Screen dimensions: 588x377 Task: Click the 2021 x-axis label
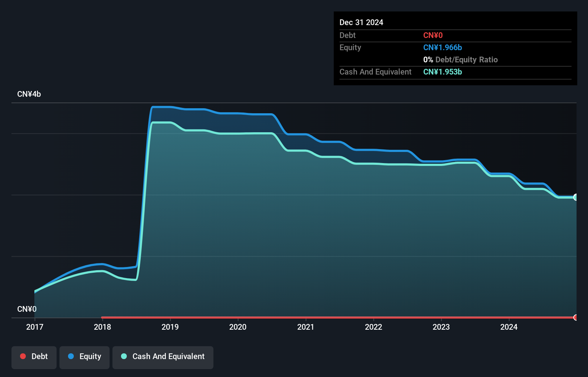306,327
